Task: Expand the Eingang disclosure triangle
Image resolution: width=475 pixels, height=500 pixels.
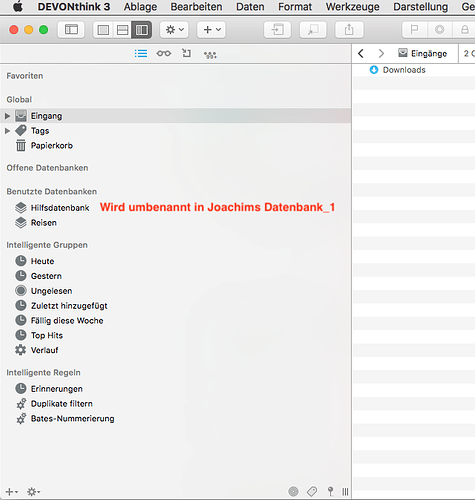Action: (7, 116)
